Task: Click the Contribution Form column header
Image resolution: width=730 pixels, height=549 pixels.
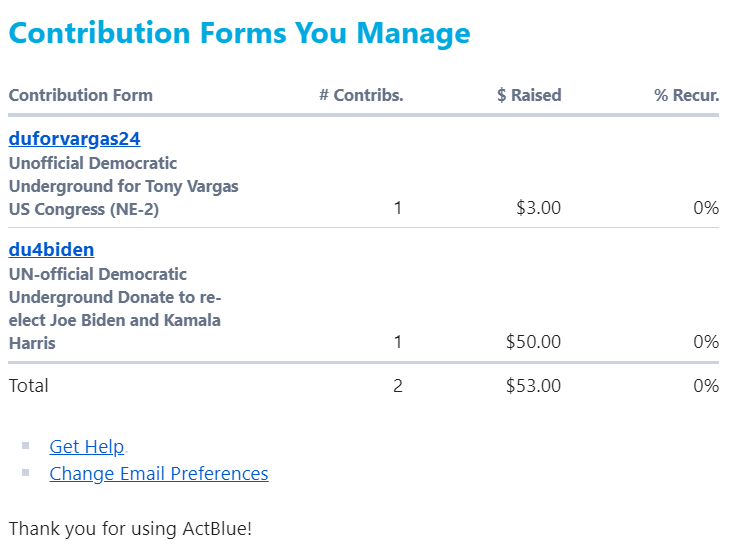Action: (x=81, y=96)
